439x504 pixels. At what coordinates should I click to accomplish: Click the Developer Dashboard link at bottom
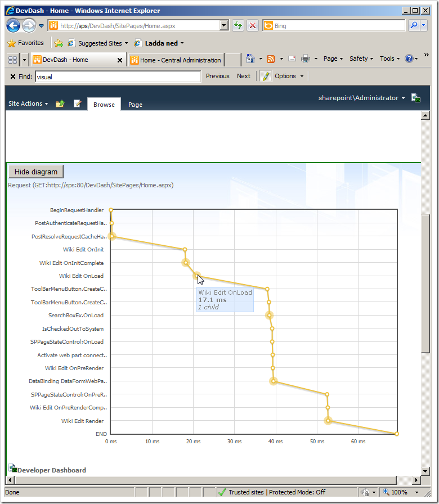click(x=52, y=470)
